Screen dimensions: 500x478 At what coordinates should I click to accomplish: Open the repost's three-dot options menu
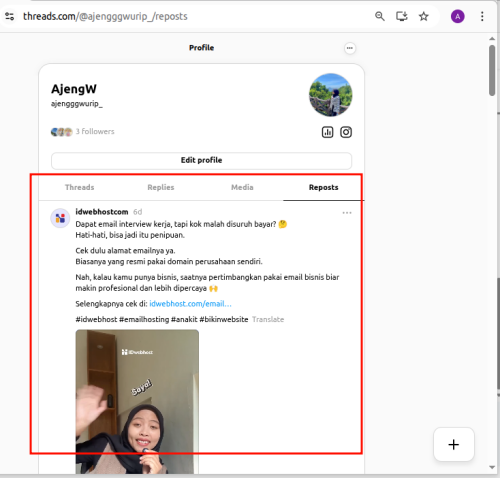click(x=347, y=213)
